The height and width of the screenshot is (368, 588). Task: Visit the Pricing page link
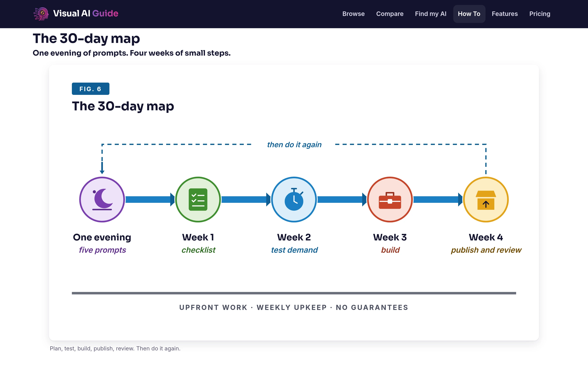pyautogui.click(x=540, y=14)
